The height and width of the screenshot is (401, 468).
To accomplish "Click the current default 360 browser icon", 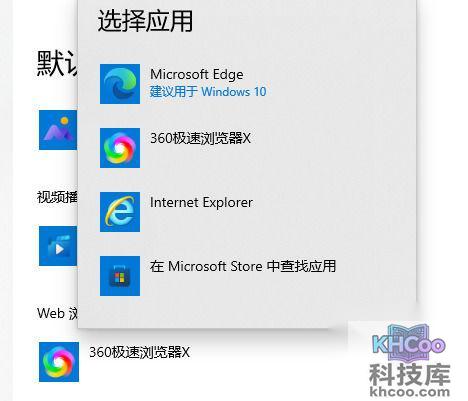I will [59, 362].
